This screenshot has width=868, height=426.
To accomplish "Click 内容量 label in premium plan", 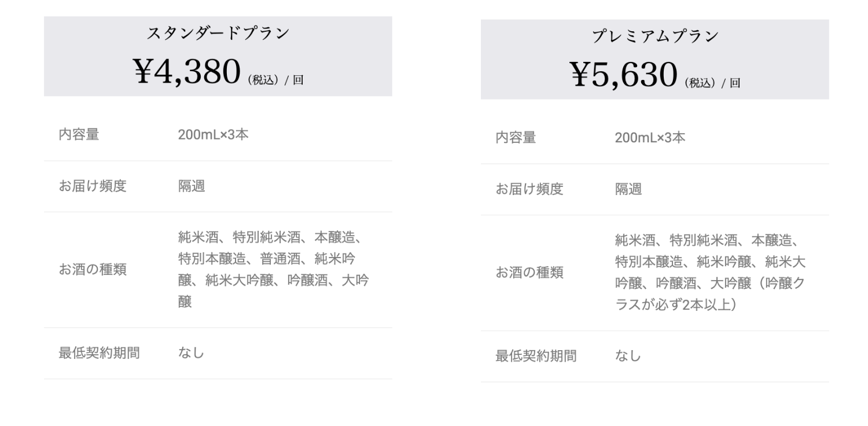I will pyautogui.click(x=516, y=138).
